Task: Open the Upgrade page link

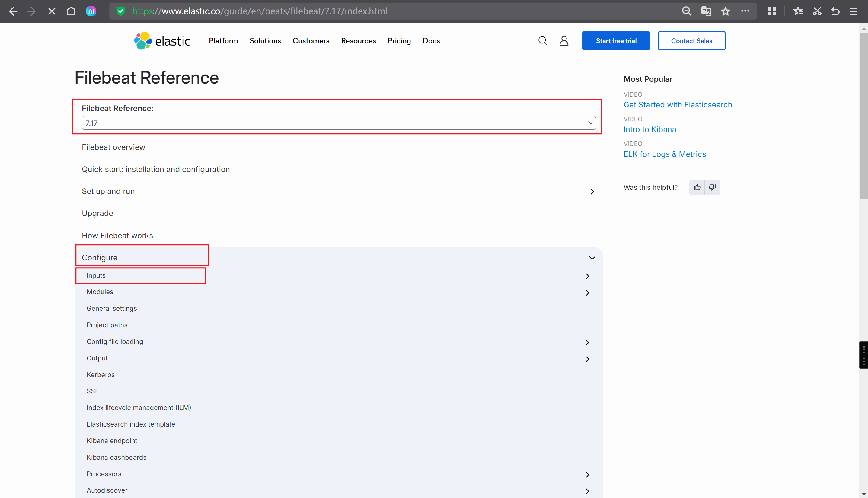Action: pyautogui.click(x=97, y=214)
